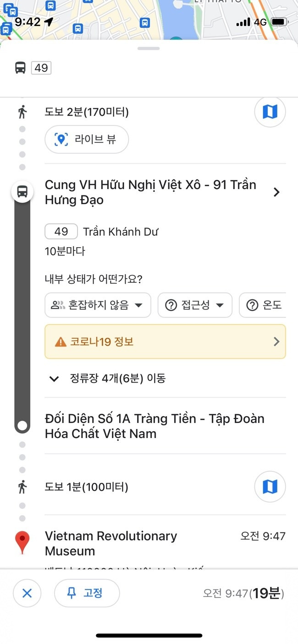298x644 pixels.
Task: Launch 라이브 뷰 live view
Action: (87, 139)
